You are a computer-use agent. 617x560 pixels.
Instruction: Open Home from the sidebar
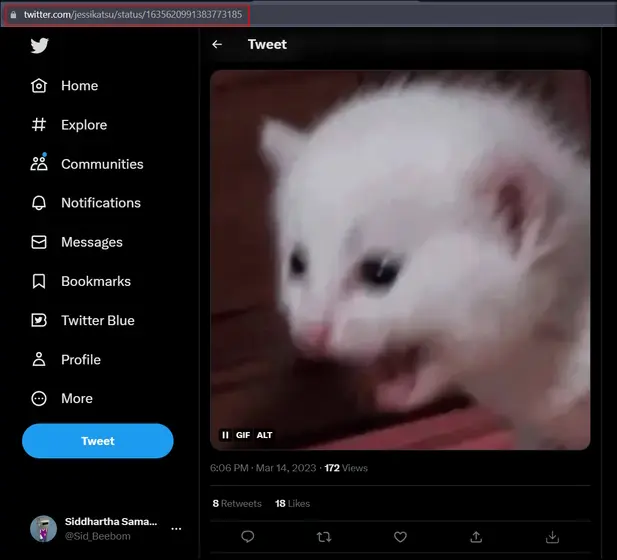click(x=78, y=86)
